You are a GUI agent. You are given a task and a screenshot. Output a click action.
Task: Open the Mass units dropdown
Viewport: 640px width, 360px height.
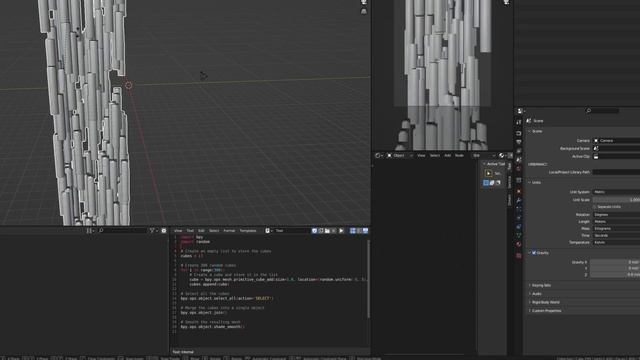click(x=616, y=229)
